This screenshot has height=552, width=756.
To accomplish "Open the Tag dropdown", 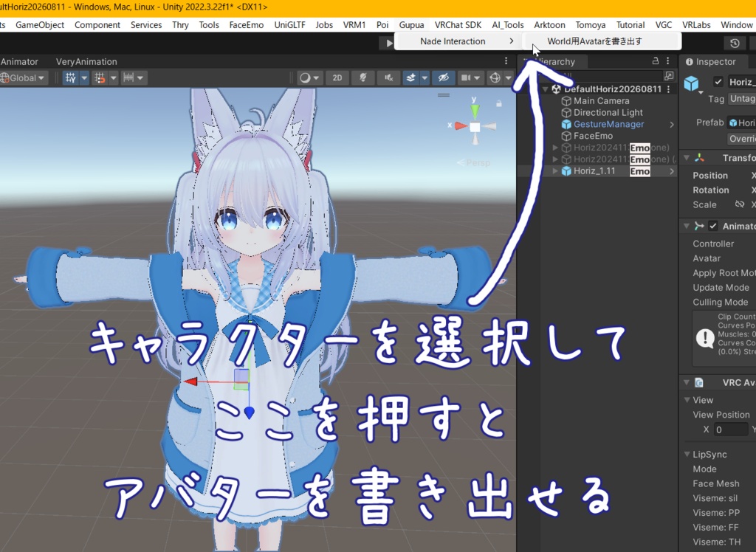I will tap(742, 99).
